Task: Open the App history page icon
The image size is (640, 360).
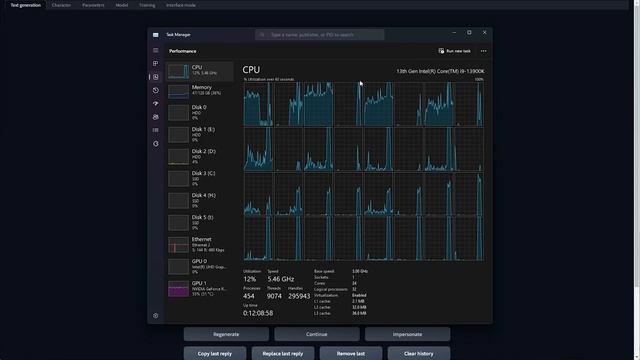Action: [156, 90]
